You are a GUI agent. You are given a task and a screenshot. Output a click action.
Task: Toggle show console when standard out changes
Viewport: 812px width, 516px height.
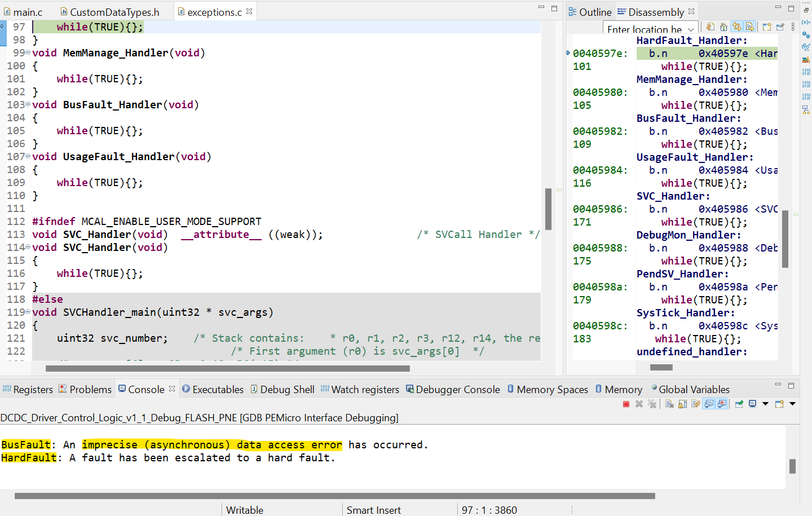709,404
